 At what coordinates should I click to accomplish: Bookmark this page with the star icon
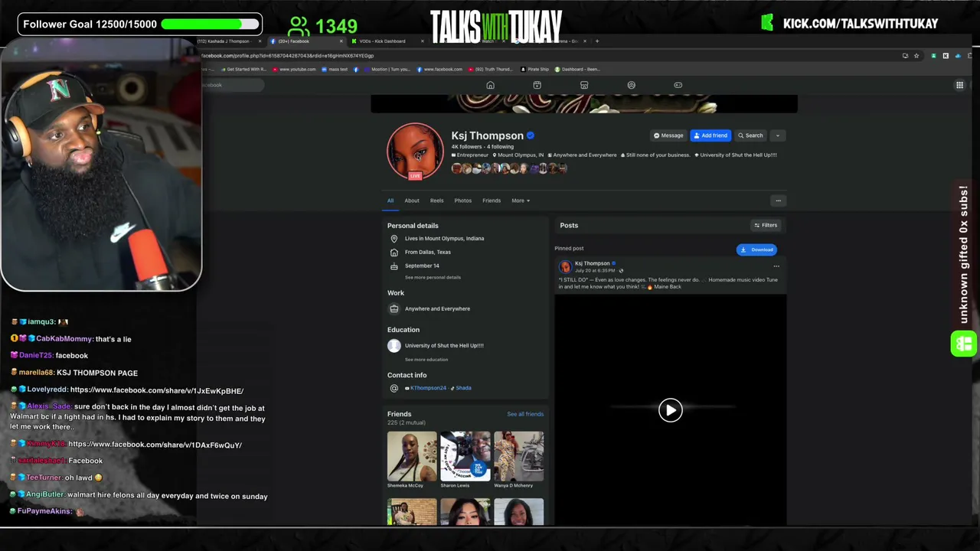[x=916, y=56]
